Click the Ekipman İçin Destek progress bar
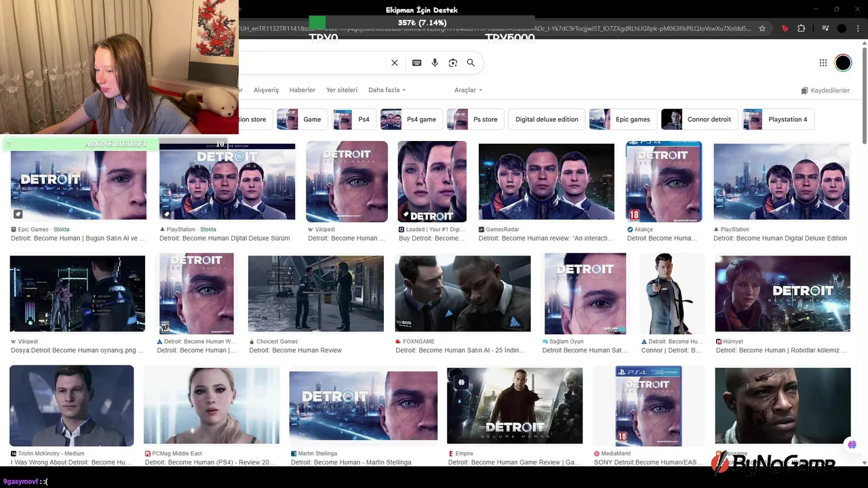This screenshot has width=868, height=488. (x=422, y=22)
